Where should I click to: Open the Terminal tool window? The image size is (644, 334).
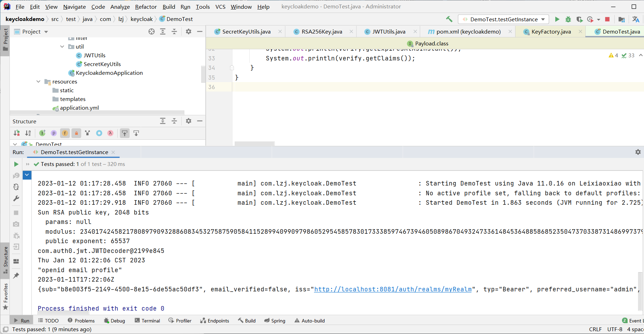147,321
